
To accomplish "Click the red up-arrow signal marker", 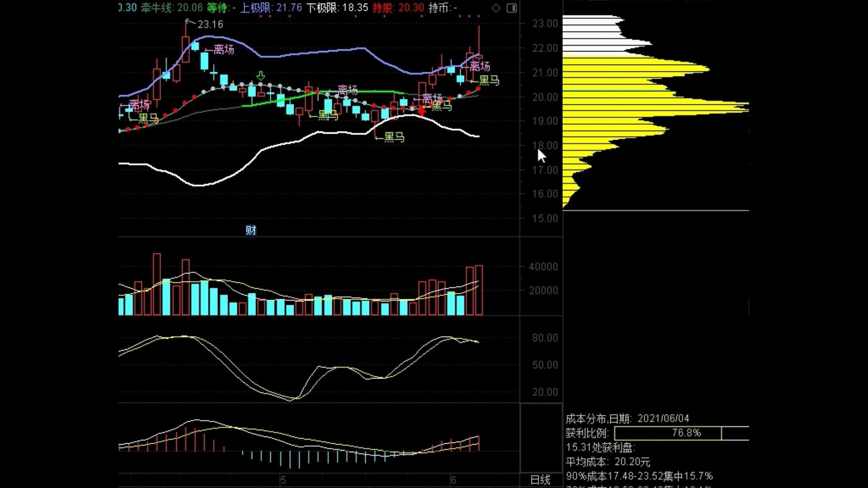I will click(422, 110).
